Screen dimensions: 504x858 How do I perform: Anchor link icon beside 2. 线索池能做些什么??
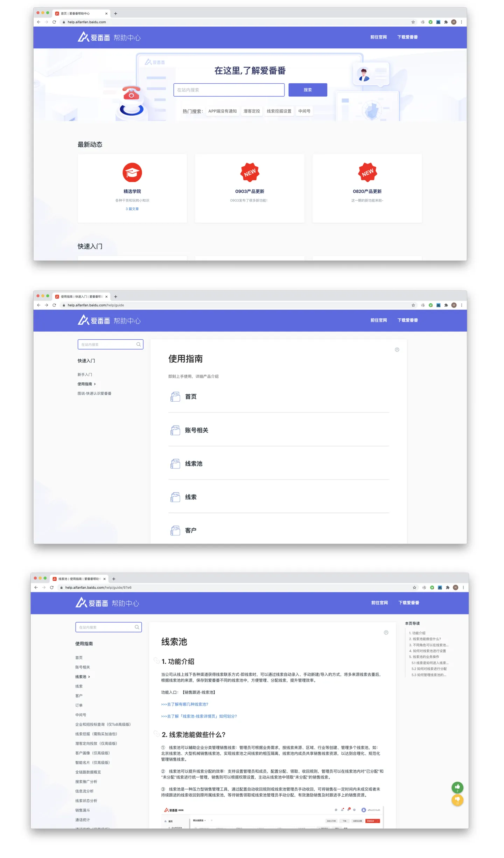157,734
